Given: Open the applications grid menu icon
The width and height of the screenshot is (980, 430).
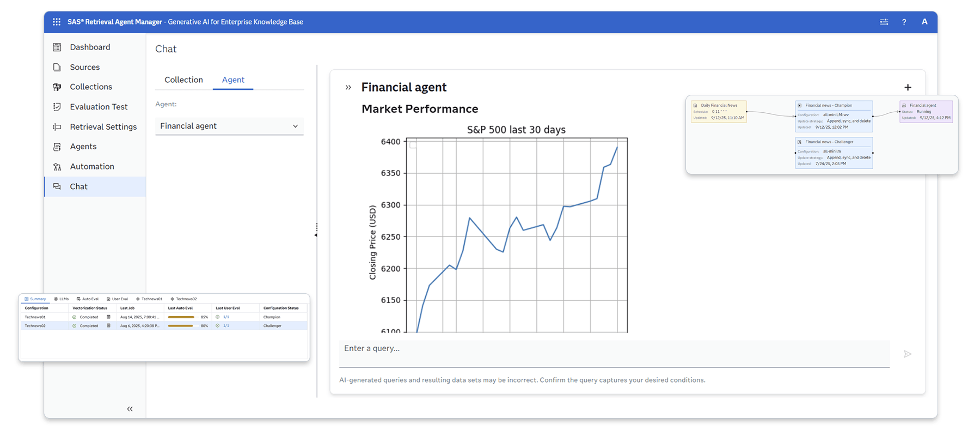Looking at the screenshot, I should click(57, 22).
